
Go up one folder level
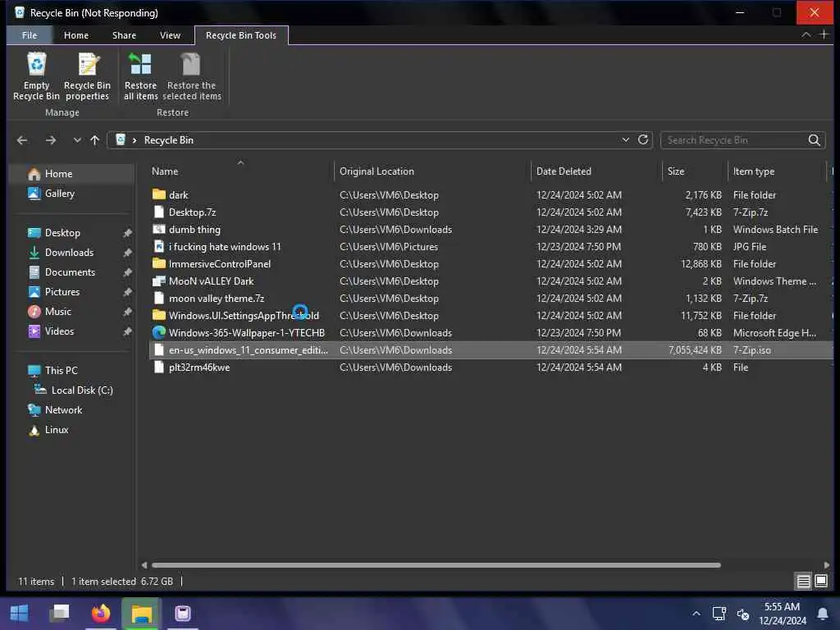point(95,140)
